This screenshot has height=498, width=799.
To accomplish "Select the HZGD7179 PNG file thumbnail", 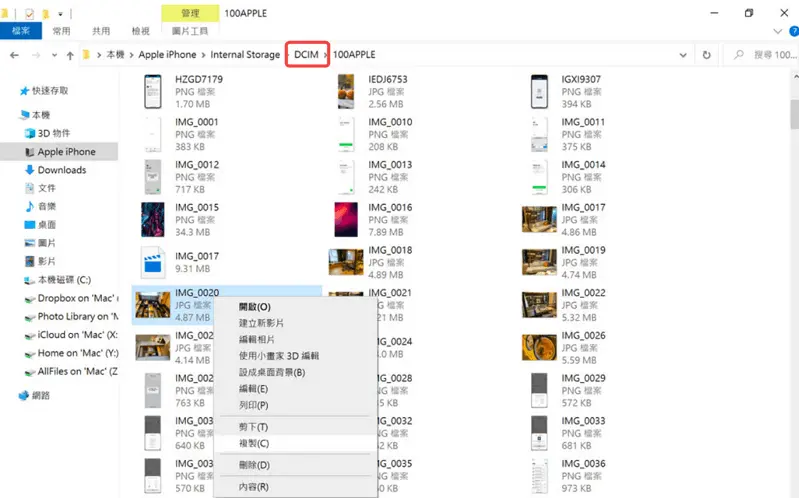I will [x=153, y=92].
